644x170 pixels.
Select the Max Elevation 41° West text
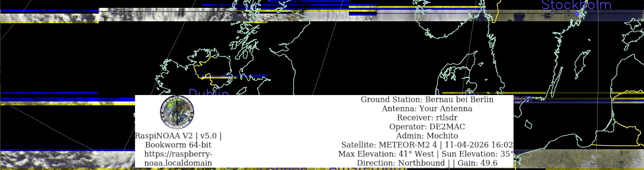pyautogui.click(x=386, y=154)
